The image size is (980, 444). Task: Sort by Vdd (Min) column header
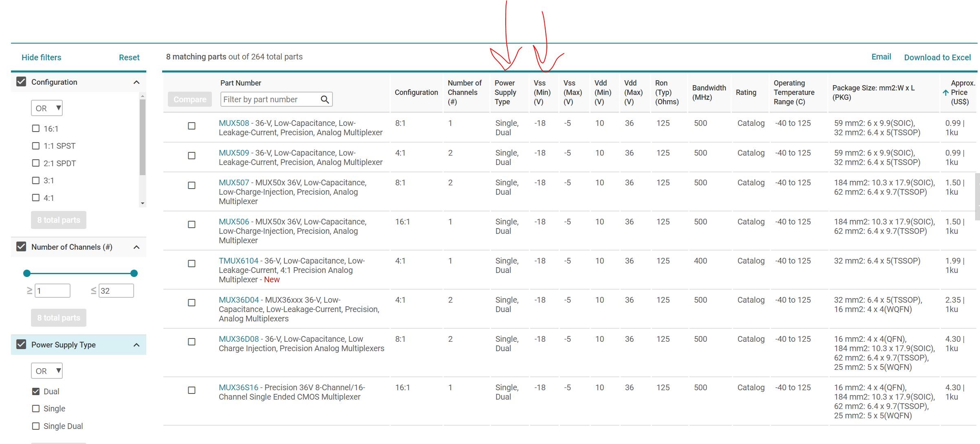point(603,92)
